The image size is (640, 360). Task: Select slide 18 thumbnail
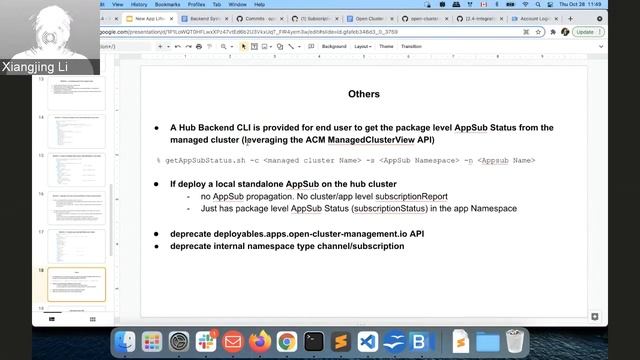[76, 284]
